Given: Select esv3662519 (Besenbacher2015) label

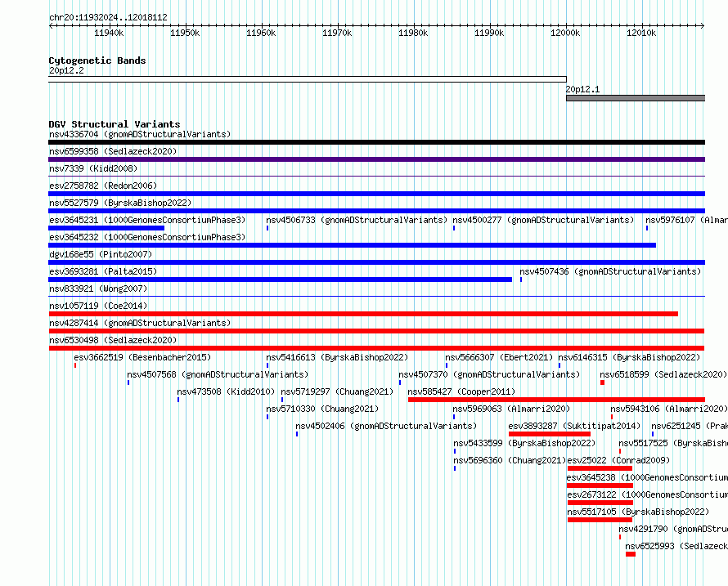Looking at the screenshot, I should tap(142, 358).
